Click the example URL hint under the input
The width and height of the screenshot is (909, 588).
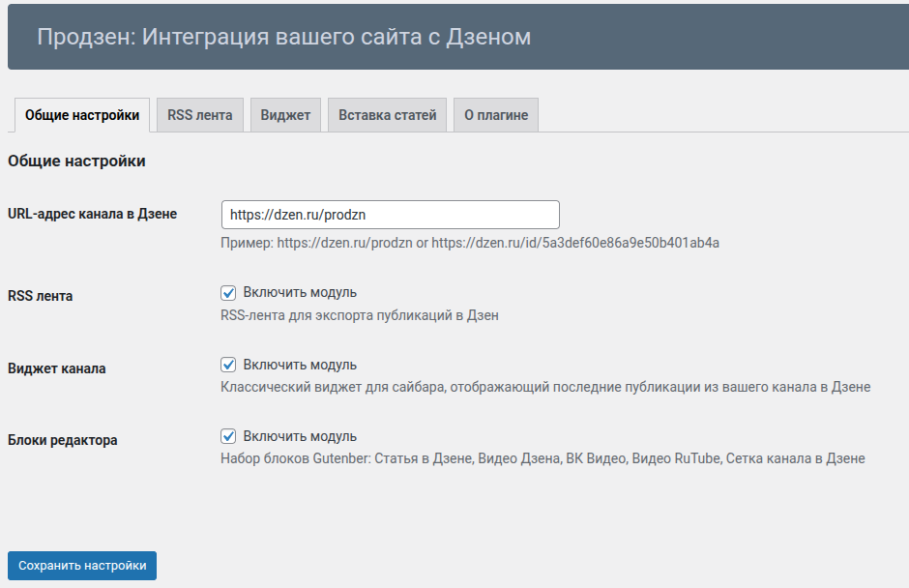click(469, 243)
